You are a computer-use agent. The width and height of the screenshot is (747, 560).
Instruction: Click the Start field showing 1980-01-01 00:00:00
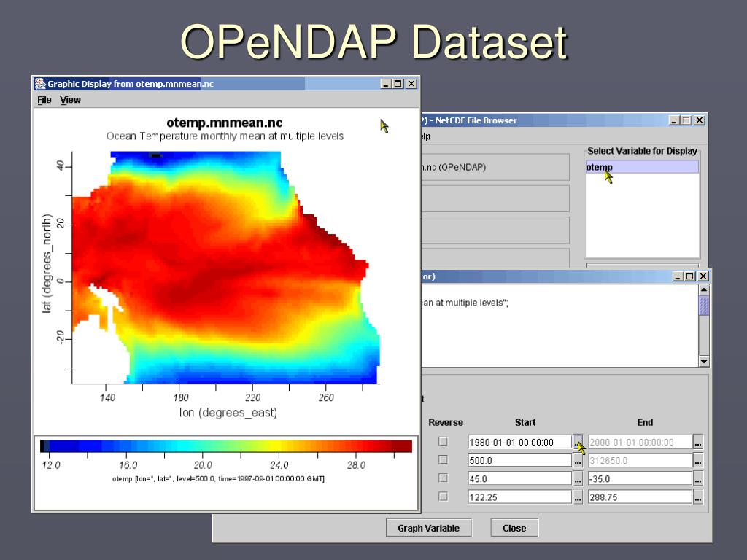pyautogui.click(x=519, y=442)
